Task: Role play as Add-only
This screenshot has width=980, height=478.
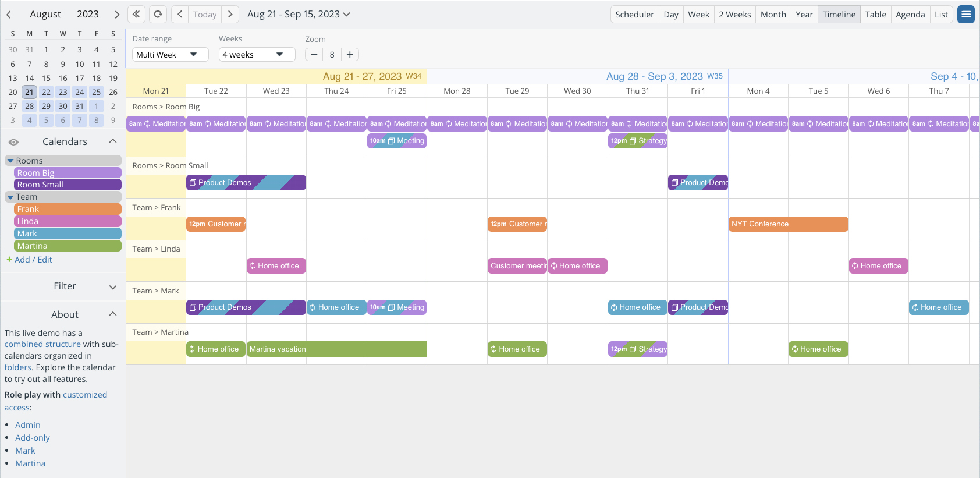Action: coord(33,438)
